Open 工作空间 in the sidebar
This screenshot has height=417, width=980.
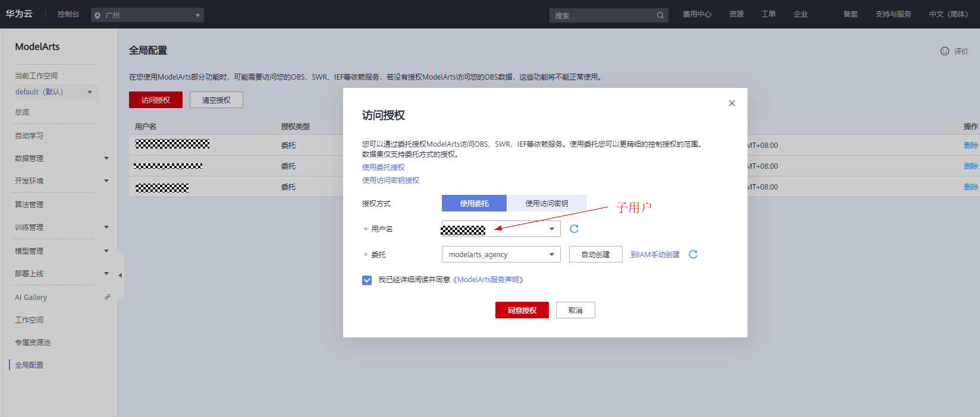pos(29,320)
